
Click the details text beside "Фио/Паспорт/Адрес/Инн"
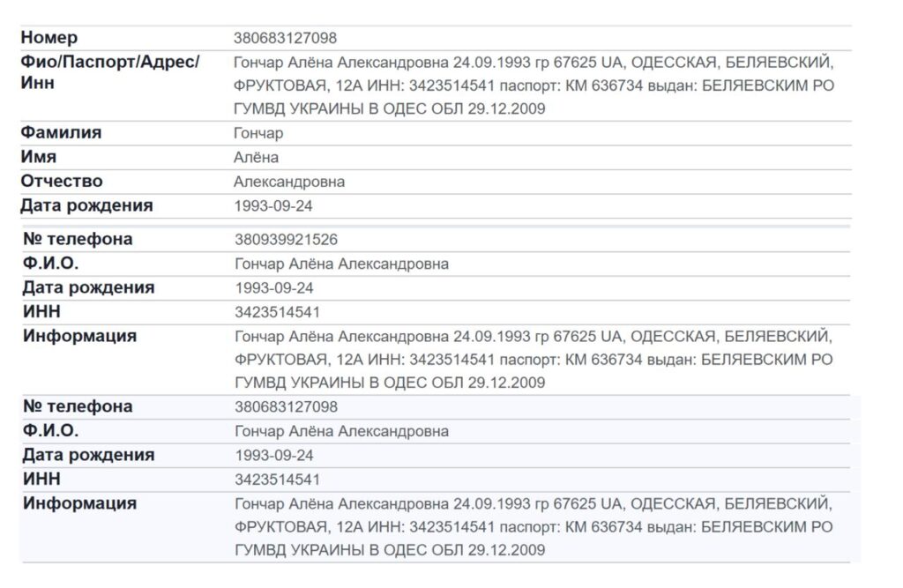tap(533, 86)
